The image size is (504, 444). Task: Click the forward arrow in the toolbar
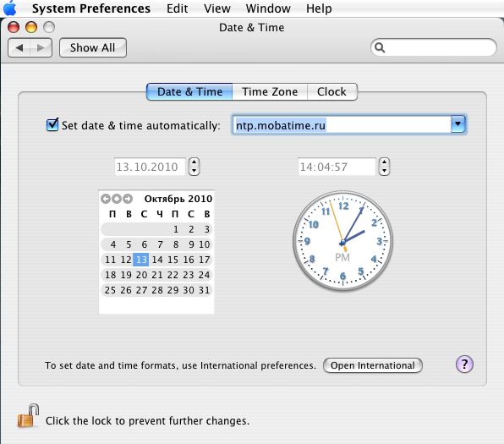coord(41,48)
